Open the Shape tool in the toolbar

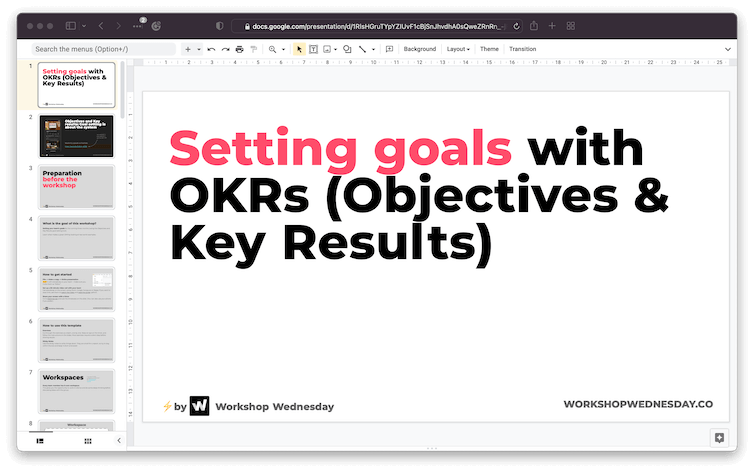pyautogui.click(x=347, y=49)
